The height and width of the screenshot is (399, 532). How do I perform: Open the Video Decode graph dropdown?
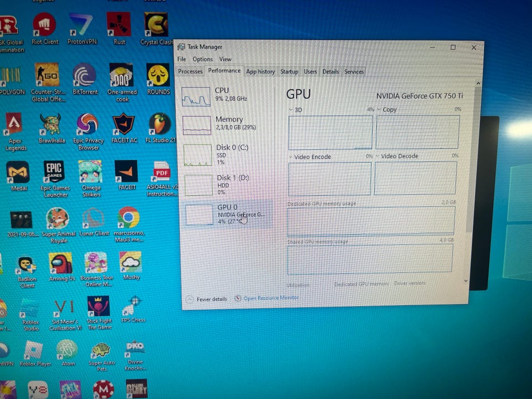(x=377, y=156)
